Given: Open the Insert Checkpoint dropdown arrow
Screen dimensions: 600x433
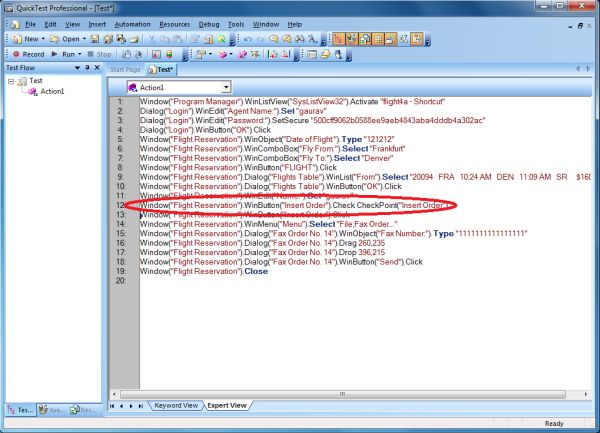Looking at the screenshot, I should [x=210, y=55].
